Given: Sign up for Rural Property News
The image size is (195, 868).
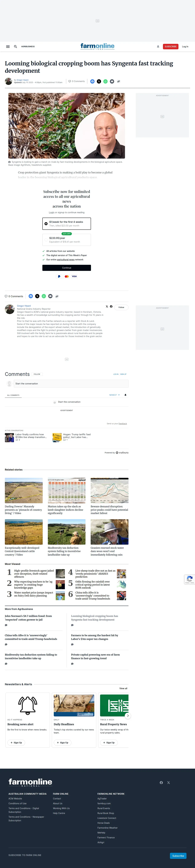Looking at the screenshot, I should [x=109, y=743].
